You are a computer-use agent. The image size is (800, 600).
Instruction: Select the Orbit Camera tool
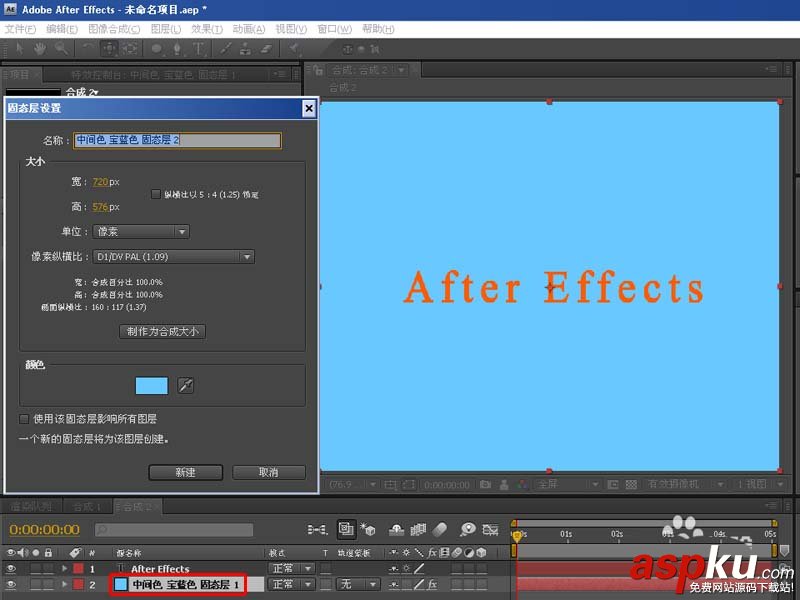tap(109, 48)
